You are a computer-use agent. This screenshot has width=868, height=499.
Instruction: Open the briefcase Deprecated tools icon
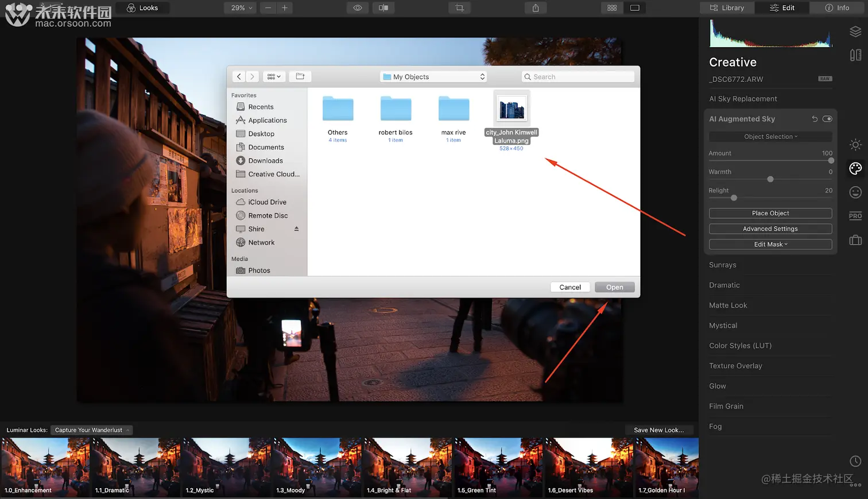pyautogui.click(x=855, y=240)
